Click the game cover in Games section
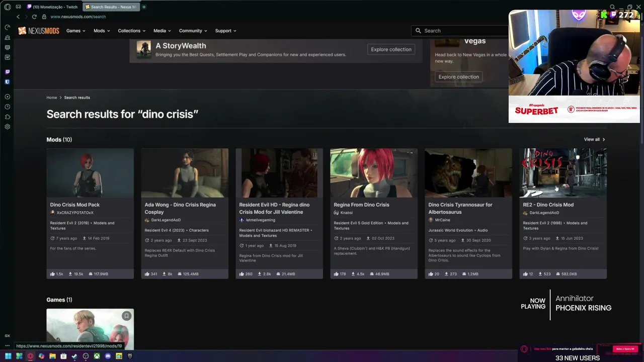 90,329
